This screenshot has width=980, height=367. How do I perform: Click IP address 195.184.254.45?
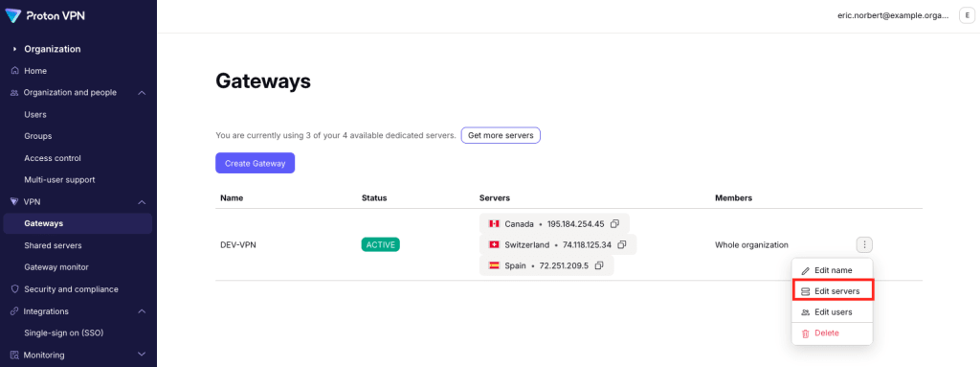pyautogui.click(x=575, y=223)
